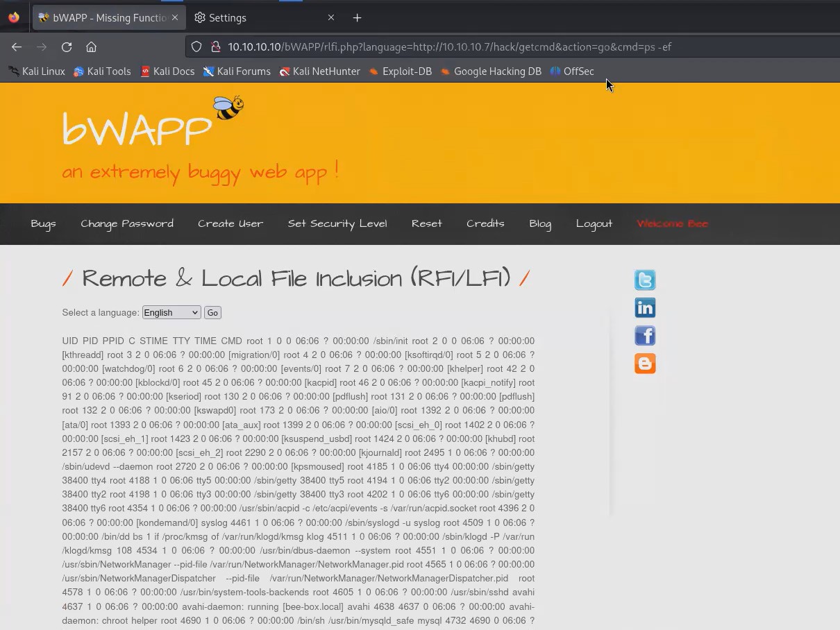Click the Remote & Local File Inclusion heading
This screenshot has width=840, height=630.
point(296,278)
